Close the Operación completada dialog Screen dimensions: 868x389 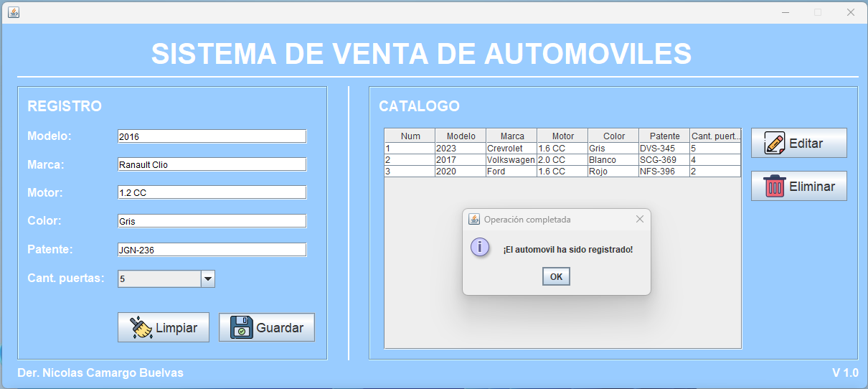click(x=640, y=219)
